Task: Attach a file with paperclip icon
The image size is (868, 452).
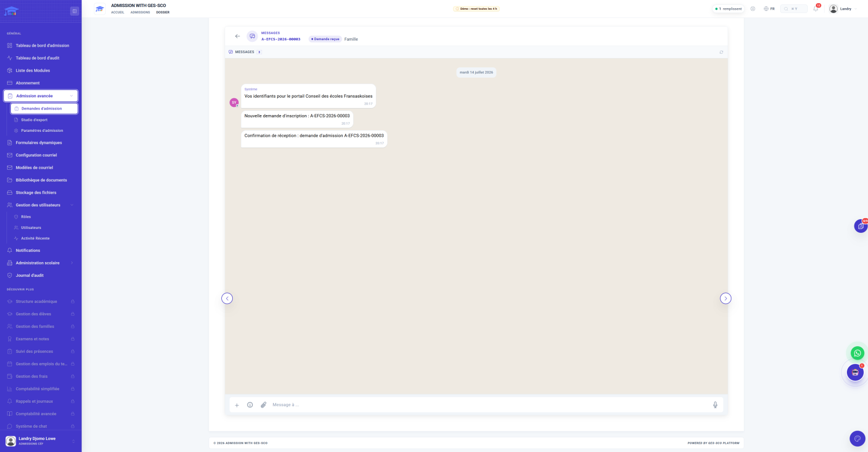Action: pos(264,405)
